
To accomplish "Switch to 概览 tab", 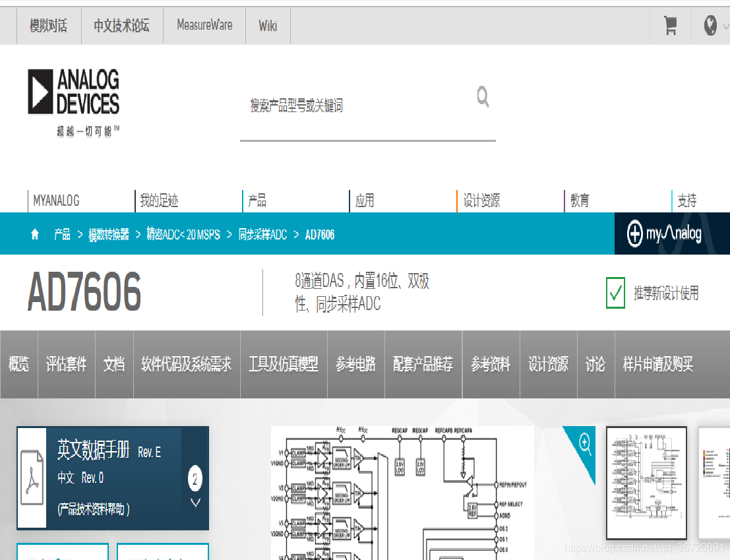I will click(x=19, y=364).
